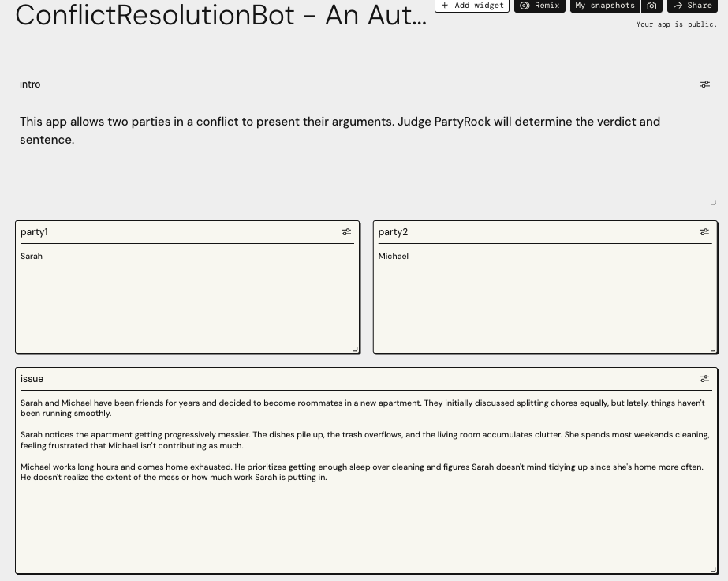
Task: Open settings icon for intro widget
Action: click(705, 84)
